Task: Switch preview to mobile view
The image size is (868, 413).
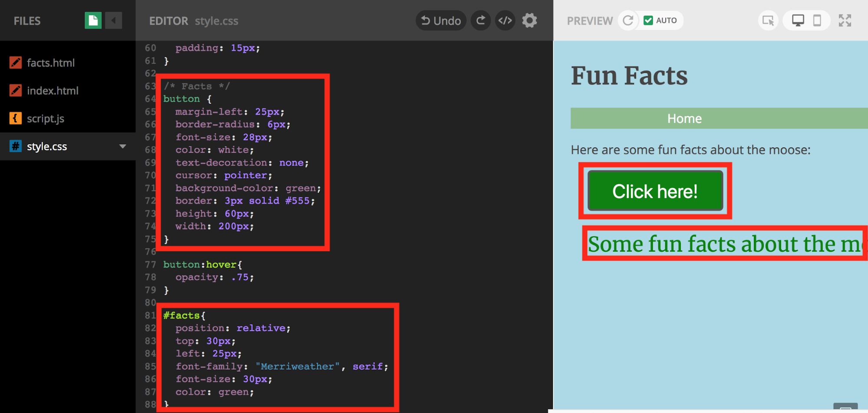Action: (x=817, y=20)
